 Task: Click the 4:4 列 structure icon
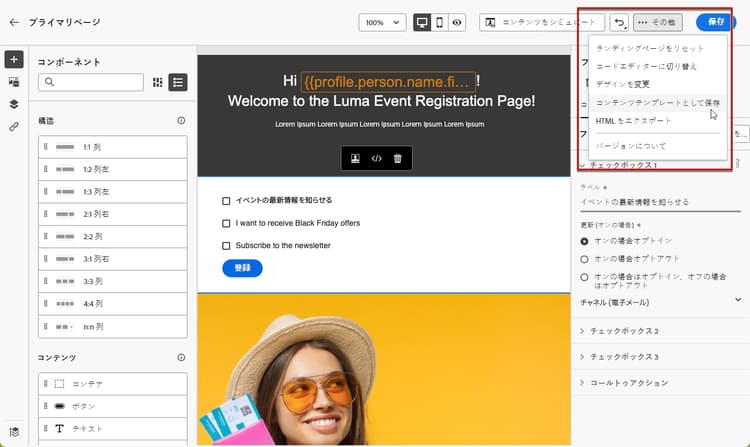pyautogui.click(x=65, y=304)
